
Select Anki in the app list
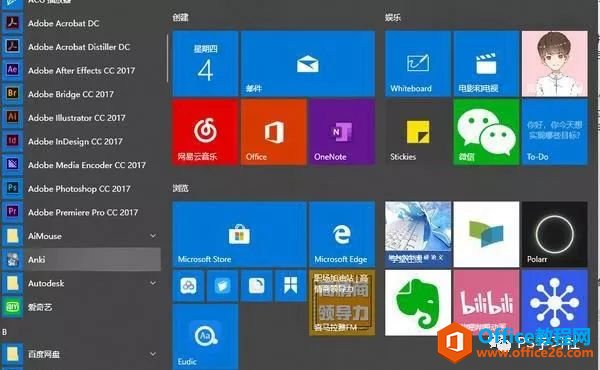coord(81,260)
